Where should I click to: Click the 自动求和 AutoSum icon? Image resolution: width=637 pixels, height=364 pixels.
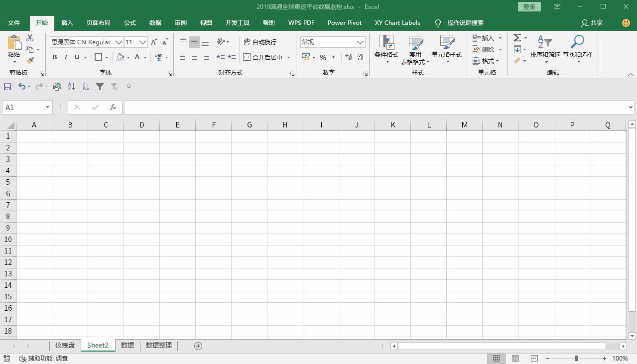[517, 37]
